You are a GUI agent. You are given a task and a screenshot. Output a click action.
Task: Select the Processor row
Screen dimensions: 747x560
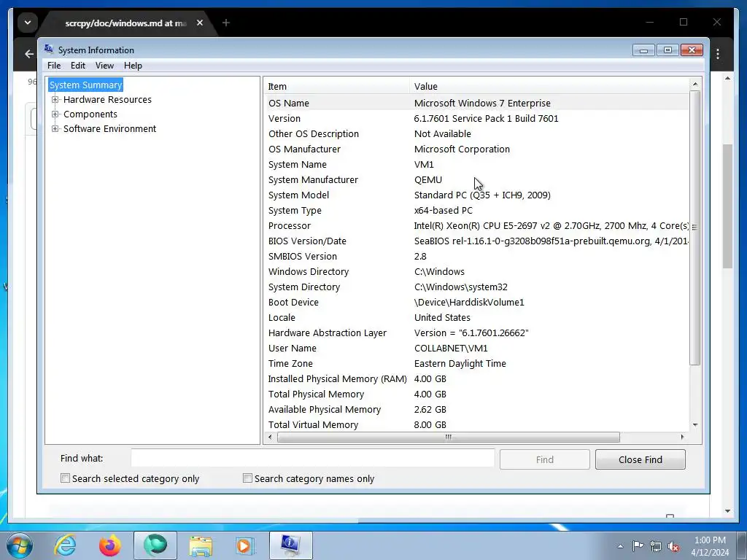476,226
